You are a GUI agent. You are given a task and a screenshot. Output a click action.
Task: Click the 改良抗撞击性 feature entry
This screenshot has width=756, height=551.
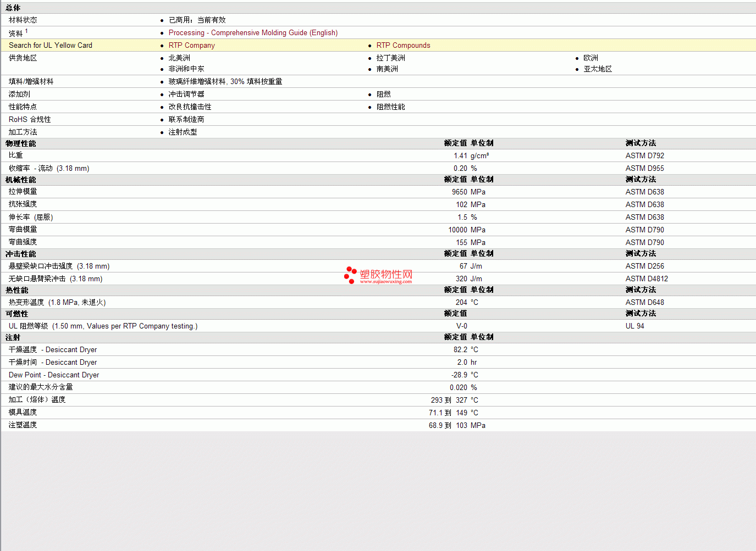tap(190, 107)
